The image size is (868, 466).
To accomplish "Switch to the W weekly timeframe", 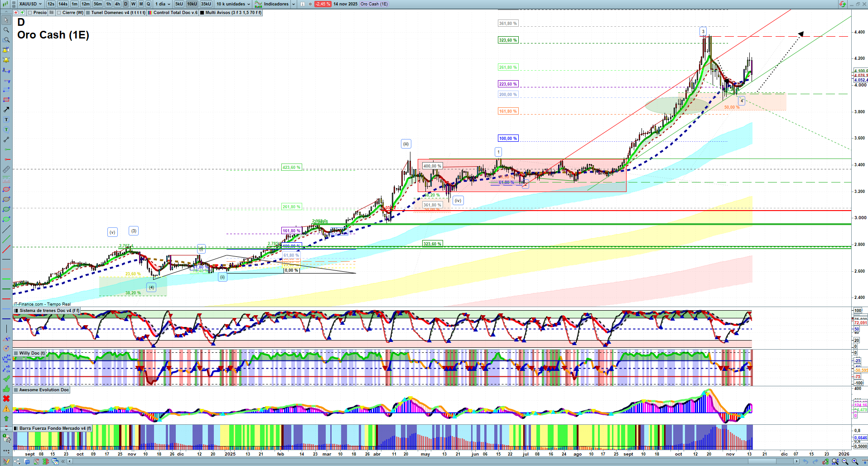I will pos(133,4).
